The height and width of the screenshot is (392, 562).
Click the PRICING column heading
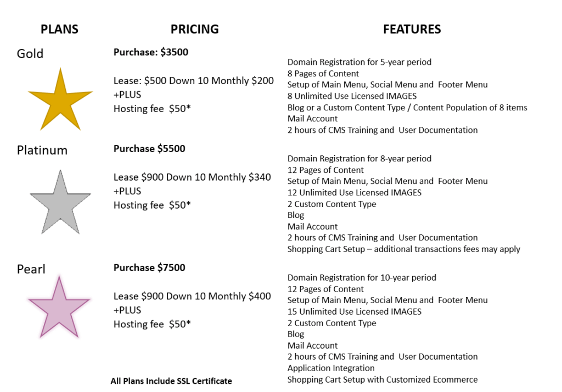(x=194, y=29)
